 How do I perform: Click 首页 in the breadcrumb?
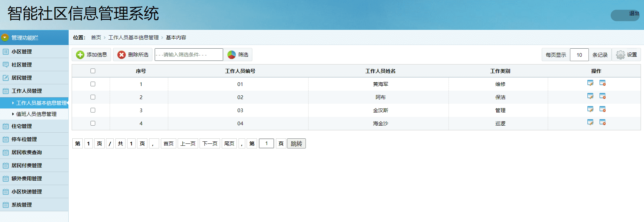pos(96,38)
